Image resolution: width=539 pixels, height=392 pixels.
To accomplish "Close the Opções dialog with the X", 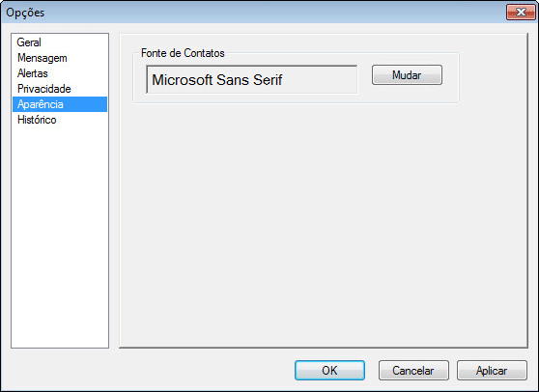I will (521, 13).
